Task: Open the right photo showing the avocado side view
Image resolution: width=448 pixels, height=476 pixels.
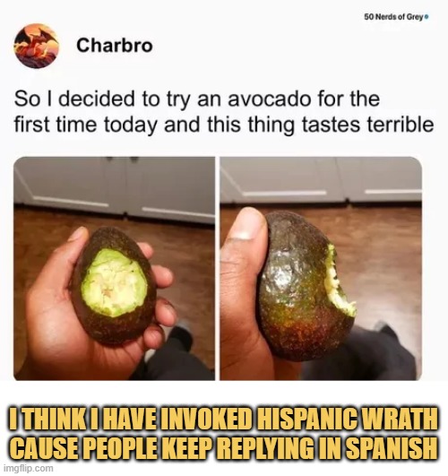Action: [321, 268]
